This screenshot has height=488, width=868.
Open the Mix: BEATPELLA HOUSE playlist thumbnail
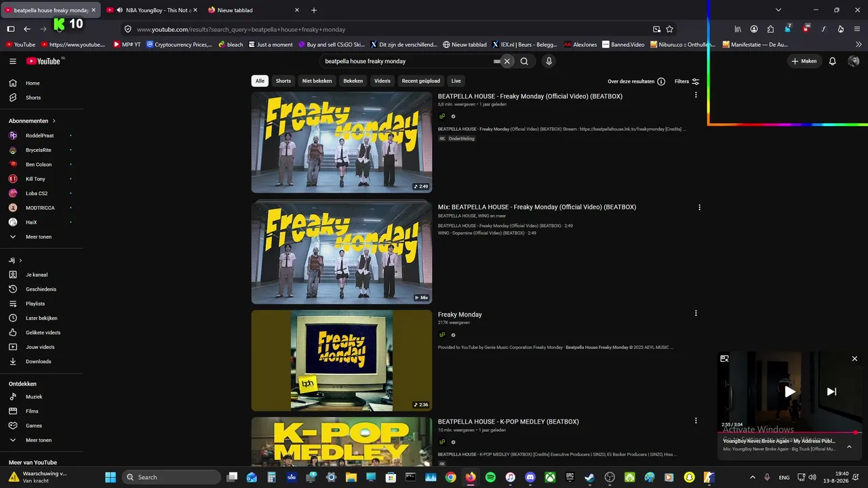[342, 252]
